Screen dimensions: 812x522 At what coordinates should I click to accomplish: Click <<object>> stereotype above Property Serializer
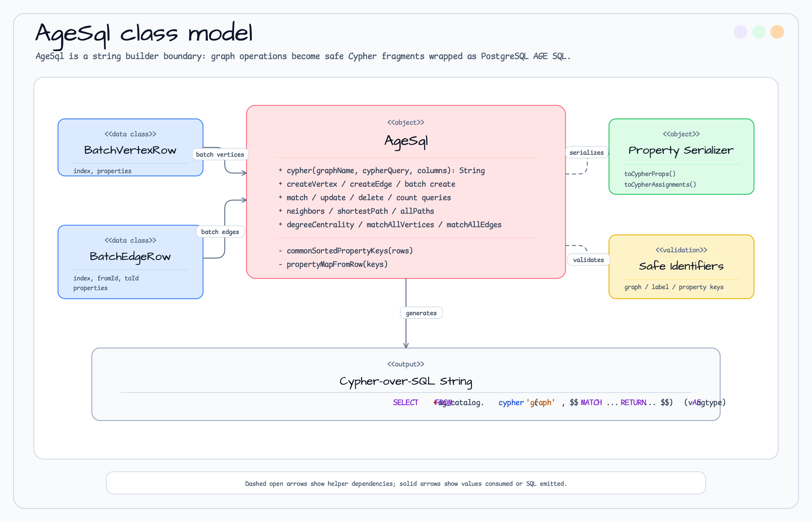point(681,134)
